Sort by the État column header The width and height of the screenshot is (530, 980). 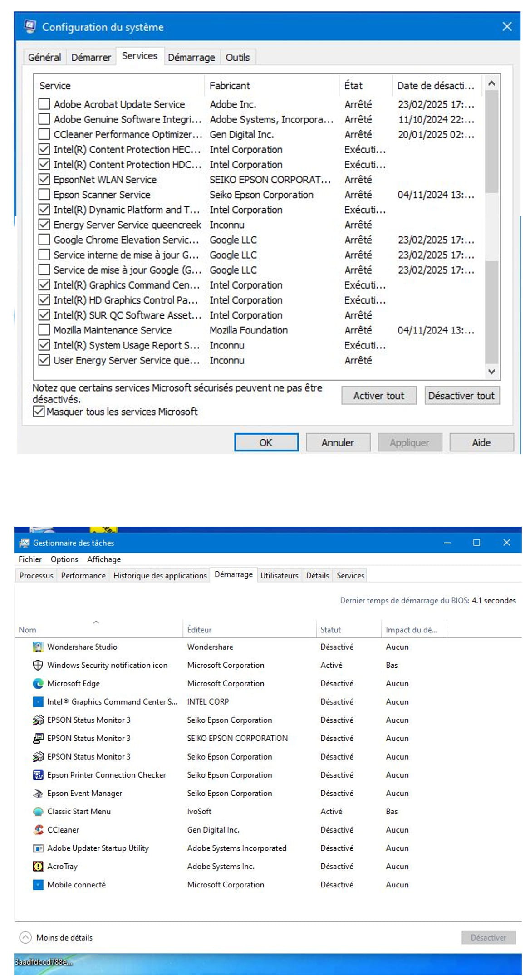click(x=366, y=86)
